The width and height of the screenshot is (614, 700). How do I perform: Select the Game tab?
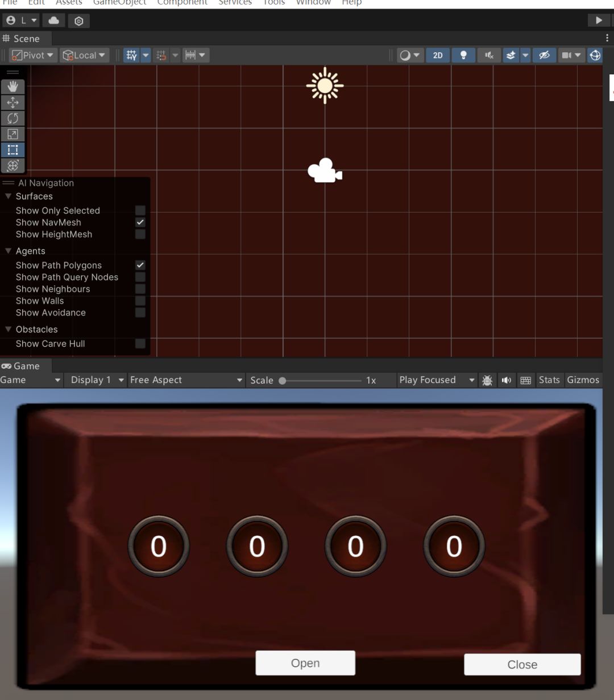click(26, 366)
